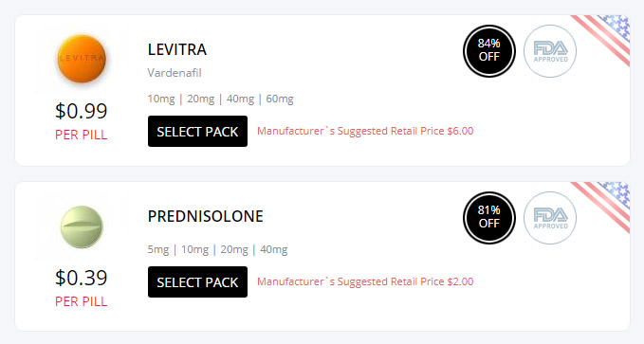
Task: Click FDA Approved icon on Levitra card
Action: click(550, 51)
